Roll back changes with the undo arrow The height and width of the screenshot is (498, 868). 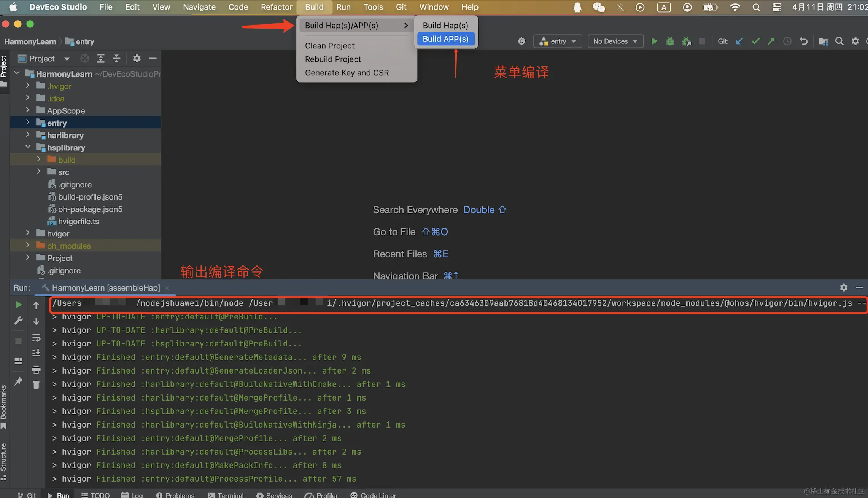point(803,41)
